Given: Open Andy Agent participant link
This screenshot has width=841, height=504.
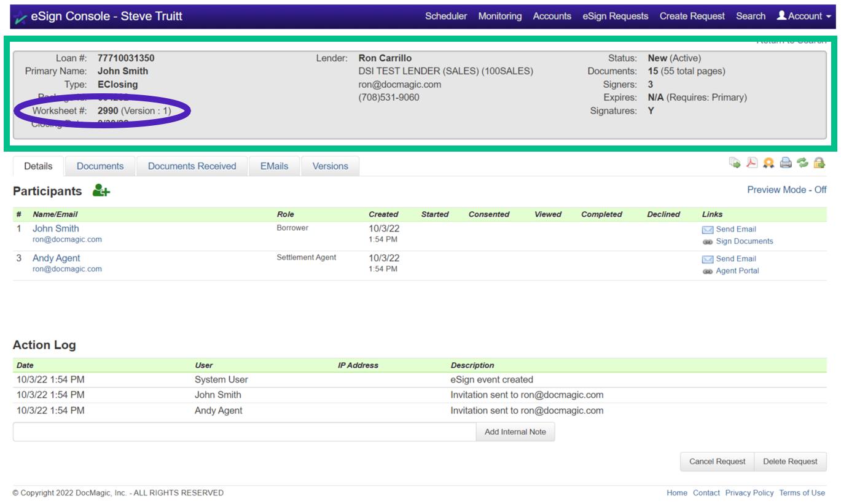Looking at the screenshot, I should [57, 258].
